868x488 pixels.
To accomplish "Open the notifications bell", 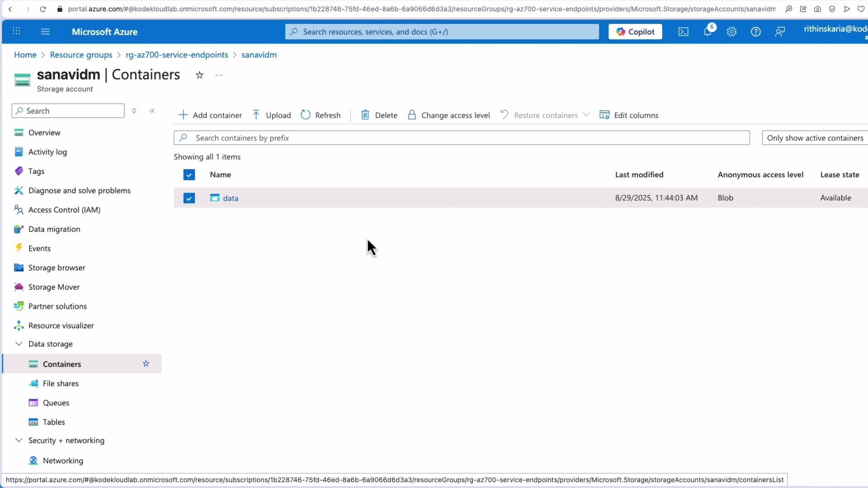I will tap(708, 32).
